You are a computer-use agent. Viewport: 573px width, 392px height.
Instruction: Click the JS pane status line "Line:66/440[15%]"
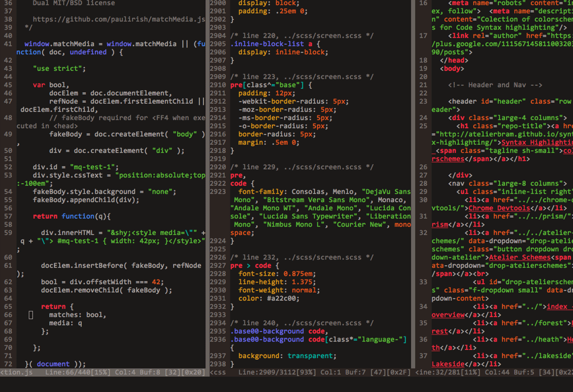(77, 372)
